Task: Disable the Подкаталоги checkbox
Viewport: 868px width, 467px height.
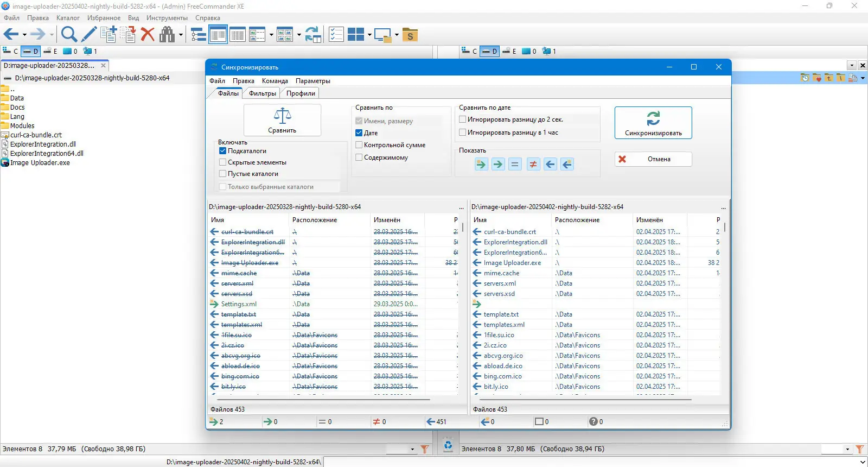Action: point(223,151)
